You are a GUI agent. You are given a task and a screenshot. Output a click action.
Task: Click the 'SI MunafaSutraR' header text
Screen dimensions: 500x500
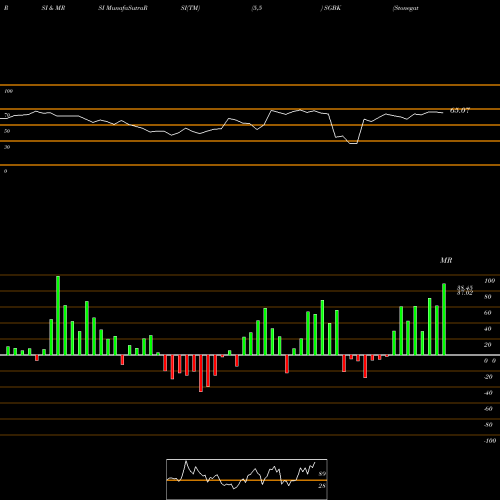123,8
